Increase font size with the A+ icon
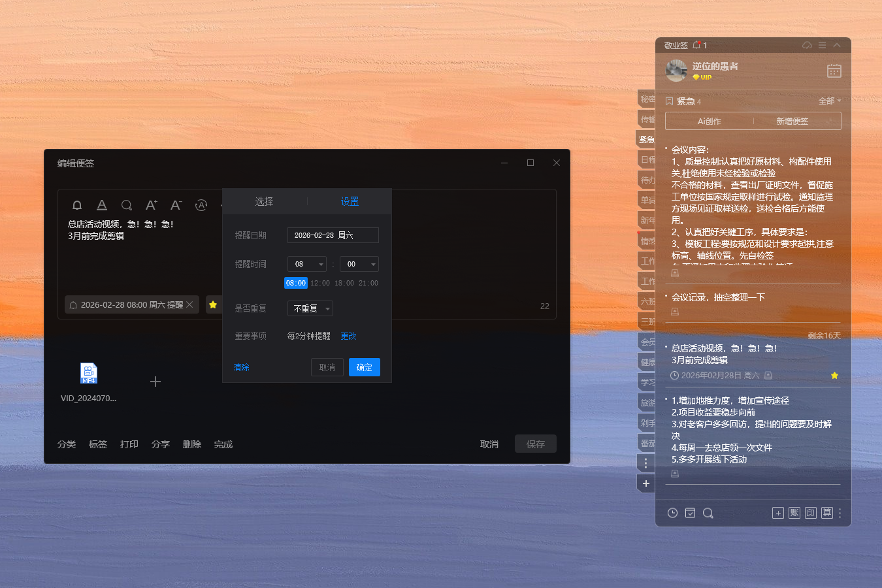882x588 pixels. tap(151, 204)
